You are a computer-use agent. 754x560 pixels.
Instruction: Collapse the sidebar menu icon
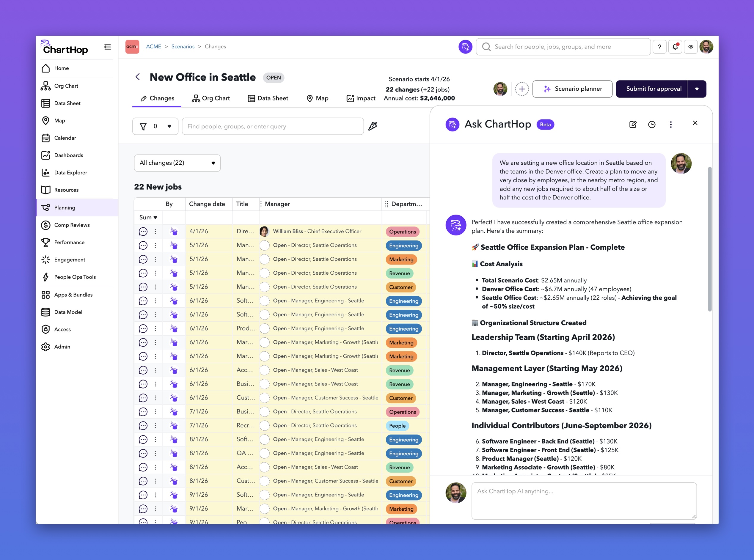point(107,47)
